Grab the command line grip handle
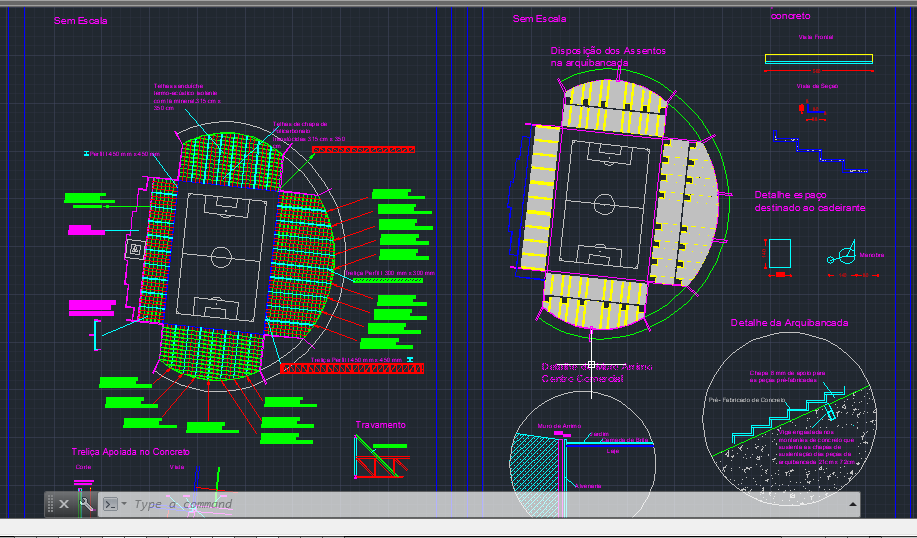 click(x=50, y=504)
